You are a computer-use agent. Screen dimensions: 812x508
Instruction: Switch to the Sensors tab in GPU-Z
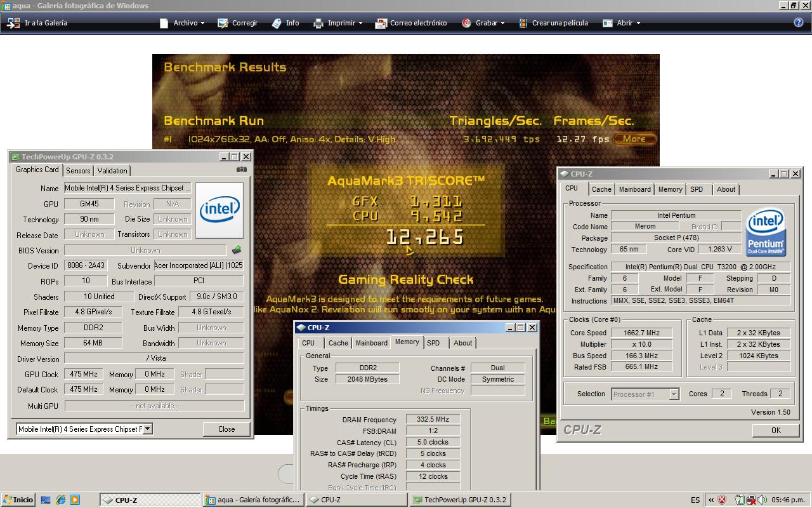[x=78, y=170]
